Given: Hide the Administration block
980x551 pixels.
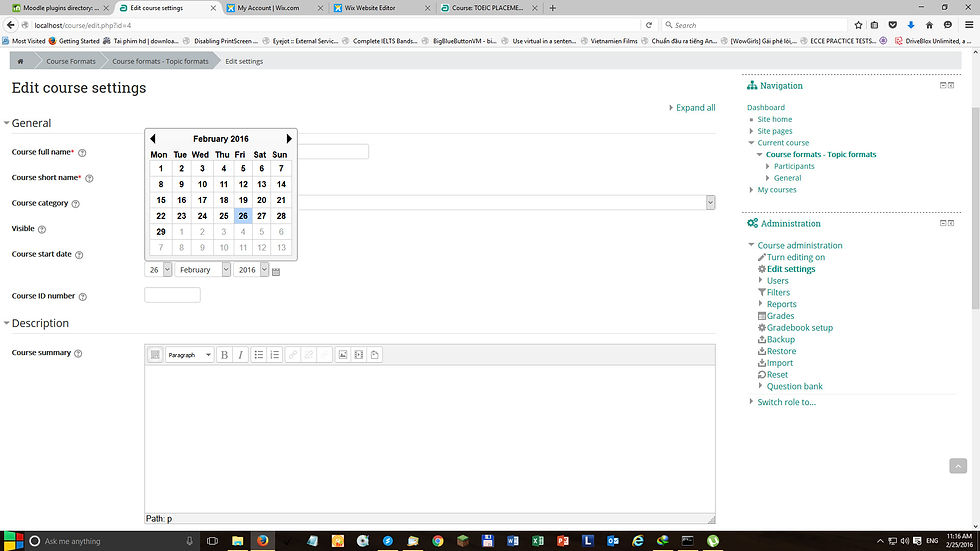Looking at the screenshot, I should click(x=943, y=223).
